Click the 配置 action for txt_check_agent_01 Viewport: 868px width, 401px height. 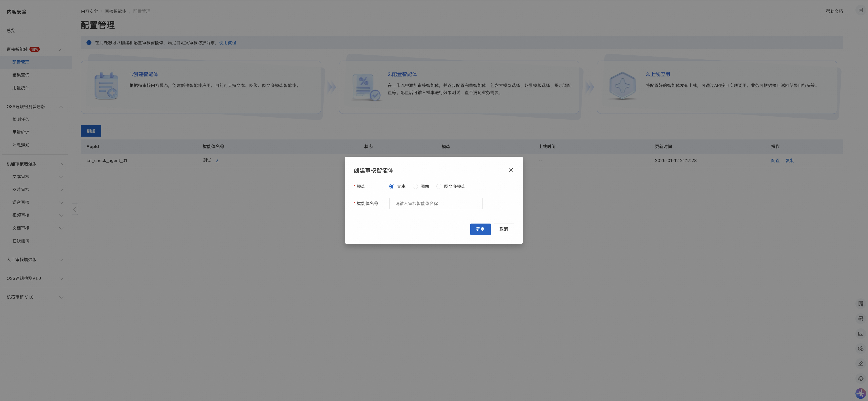[775, 161]
